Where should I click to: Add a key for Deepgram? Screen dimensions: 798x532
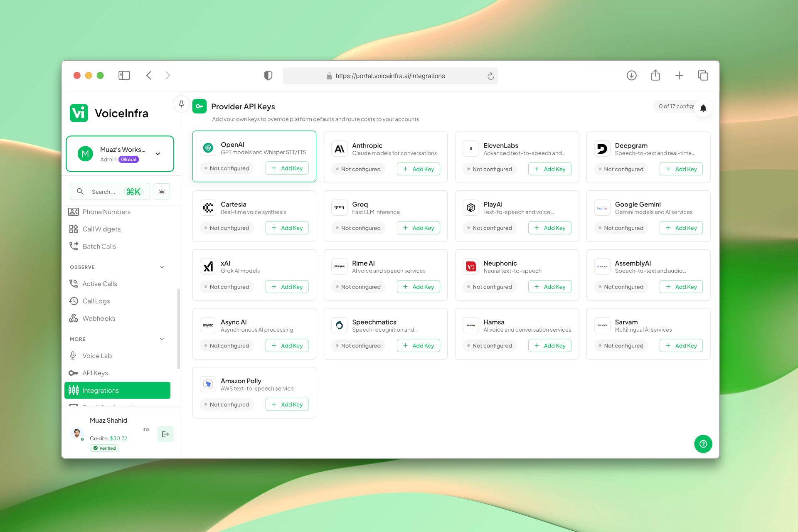[x=681, y=169]
